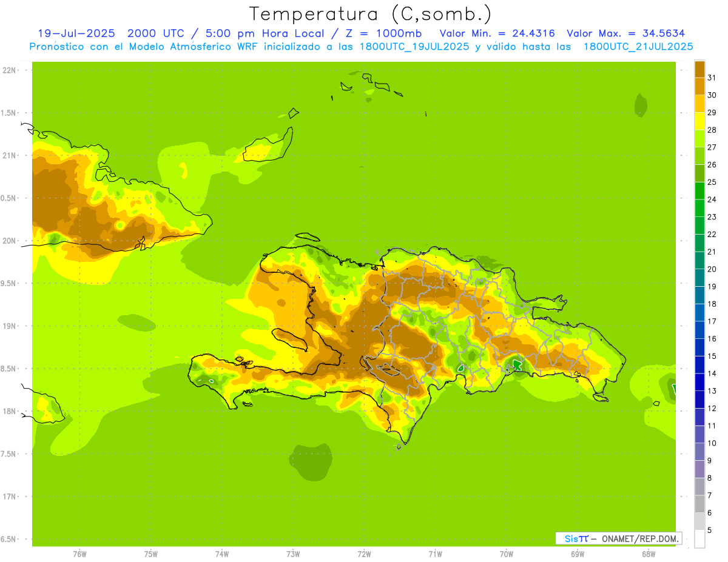Image resolution: width=728 pixels, height=562 pixels.
Task: Click the '20N' latitude axis label
Action: click(x=9, y=241)
